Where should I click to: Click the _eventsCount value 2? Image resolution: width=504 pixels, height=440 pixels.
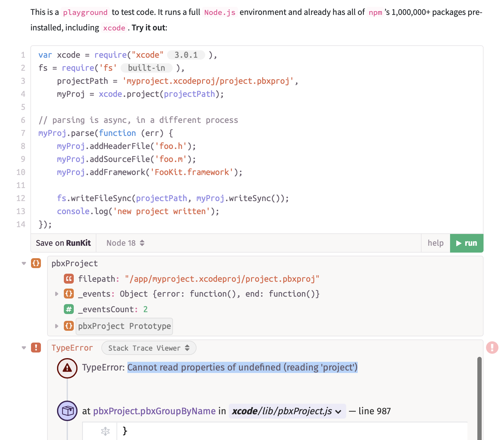coord(145,309)
